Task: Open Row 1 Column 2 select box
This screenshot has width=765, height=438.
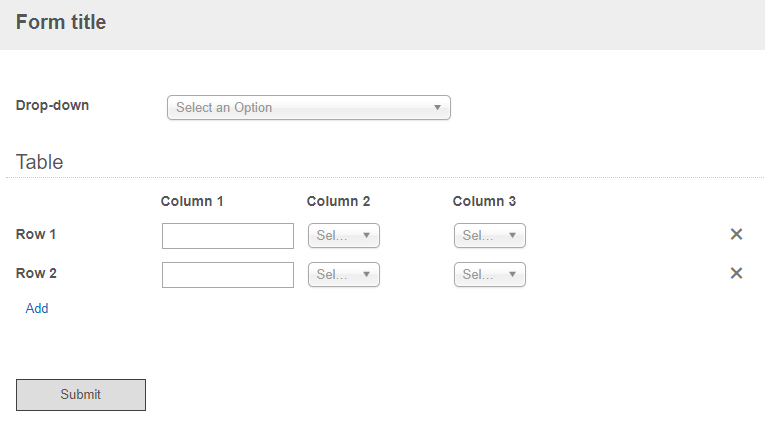Action: [x=343, y=236]
